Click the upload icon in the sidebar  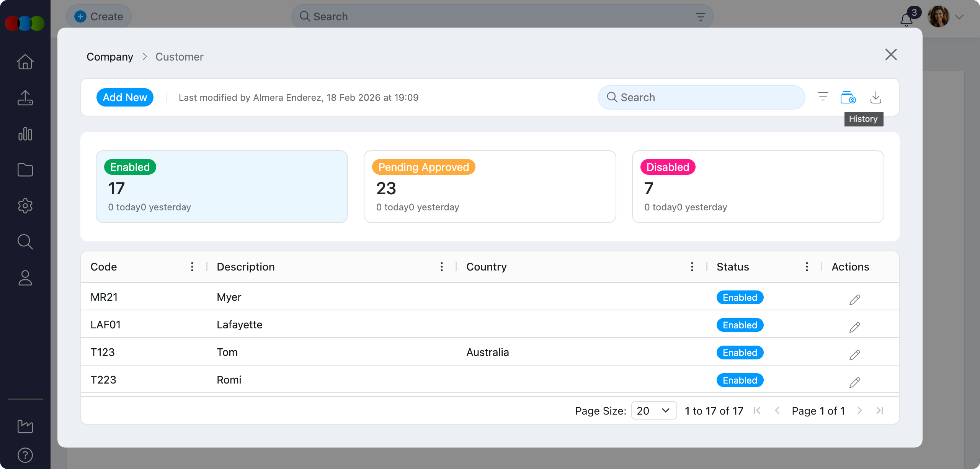pyautogui.click(x=25, y=98)
